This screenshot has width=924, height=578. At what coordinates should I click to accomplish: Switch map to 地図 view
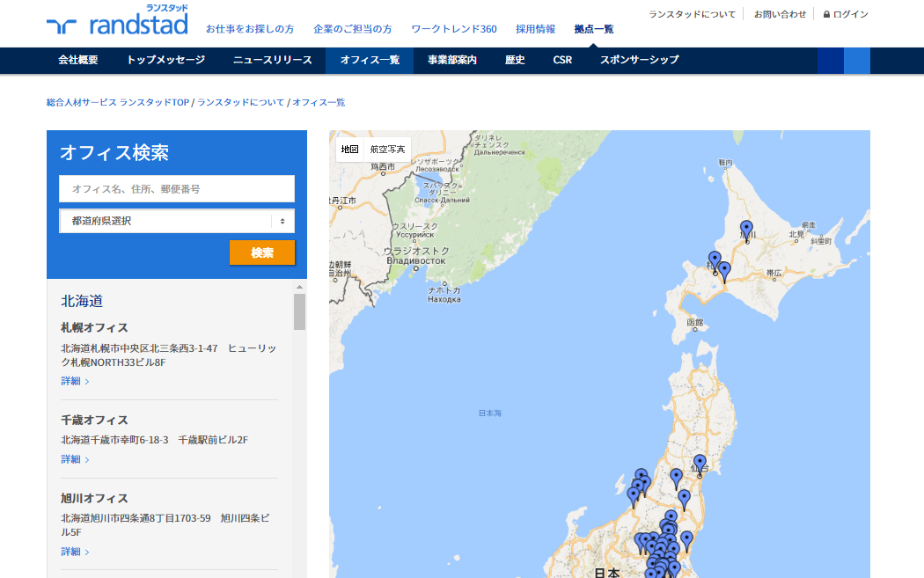coord(349,149)
